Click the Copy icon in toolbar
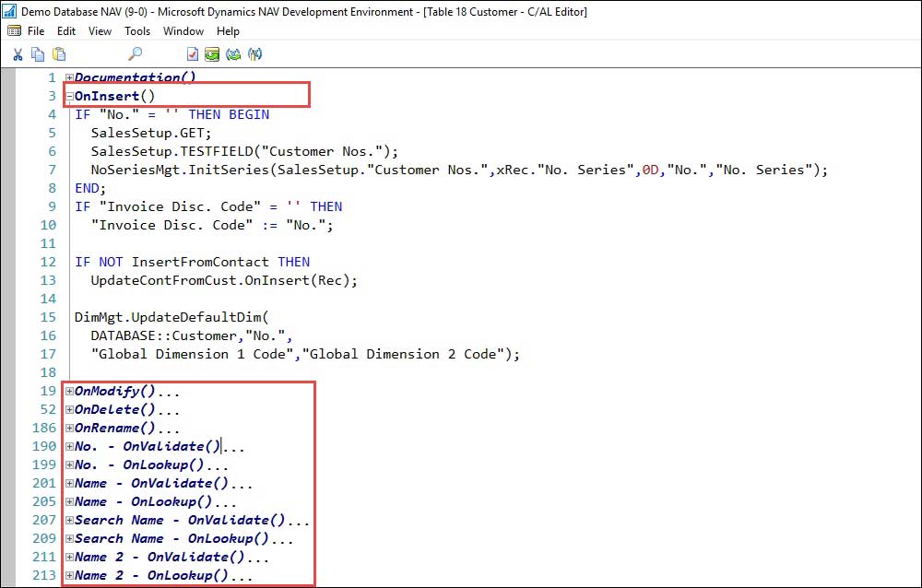 click(x=38, y=54)
